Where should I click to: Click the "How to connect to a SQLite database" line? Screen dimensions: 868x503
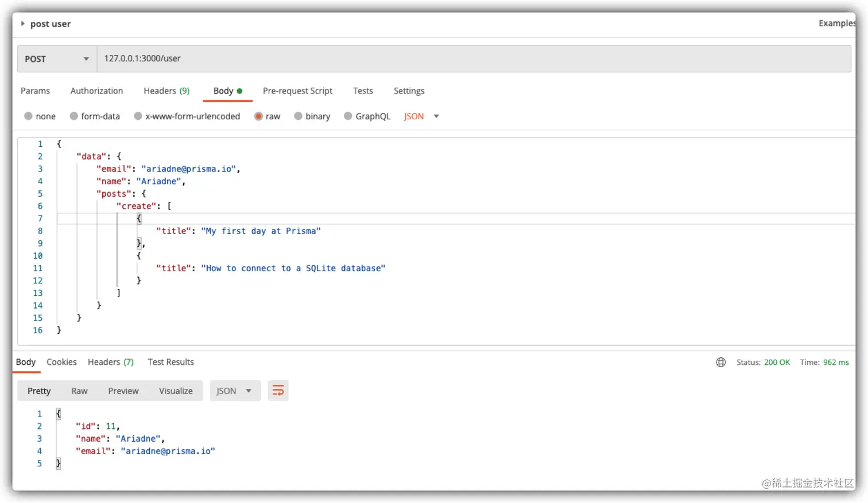270,268
